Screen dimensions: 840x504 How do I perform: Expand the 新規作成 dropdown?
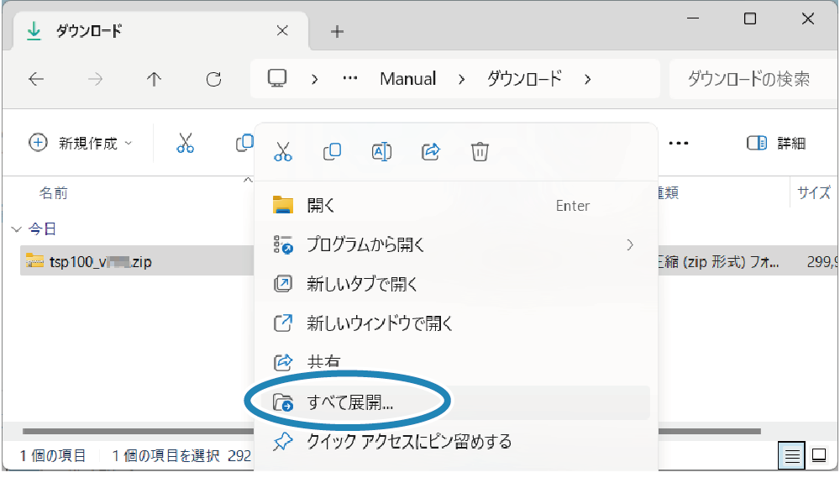tap(81, 143)
